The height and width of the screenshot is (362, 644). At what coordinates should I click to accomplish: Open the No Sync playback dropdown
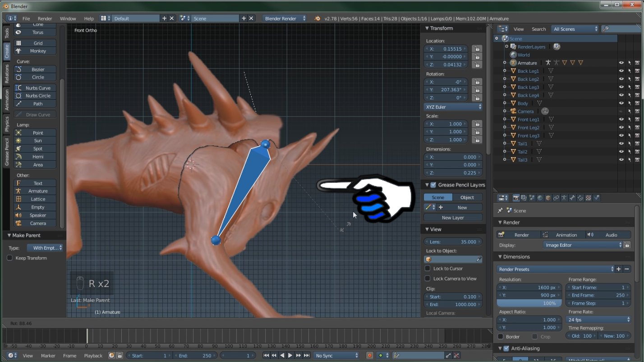coord(337,356)
